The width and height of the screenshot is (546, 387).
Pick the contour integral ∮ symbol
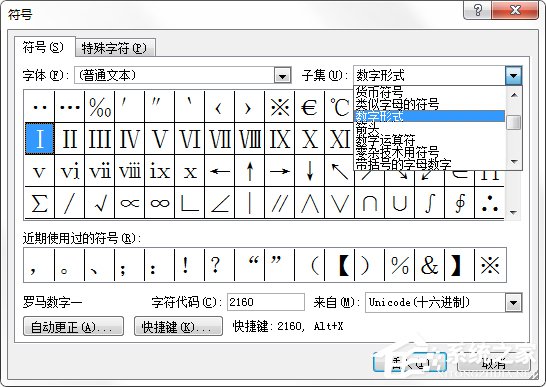pyautogui.click(x=459, y=203)
